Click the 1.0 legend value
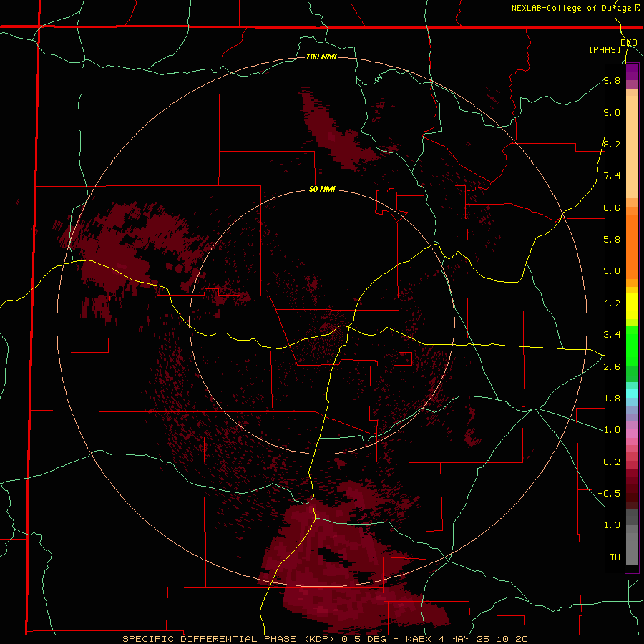The height and width of the screenshot is (644, 644). [612, 430]
